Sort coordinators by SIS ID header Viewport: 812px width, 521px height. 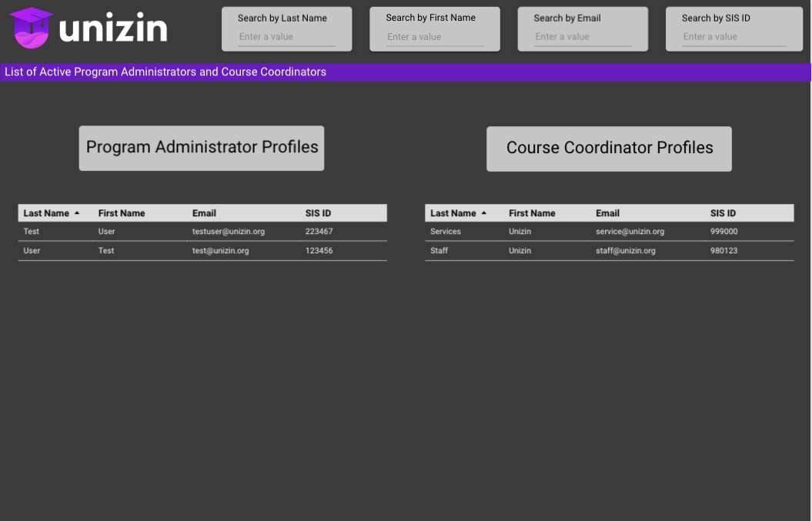tap(723, 213)
